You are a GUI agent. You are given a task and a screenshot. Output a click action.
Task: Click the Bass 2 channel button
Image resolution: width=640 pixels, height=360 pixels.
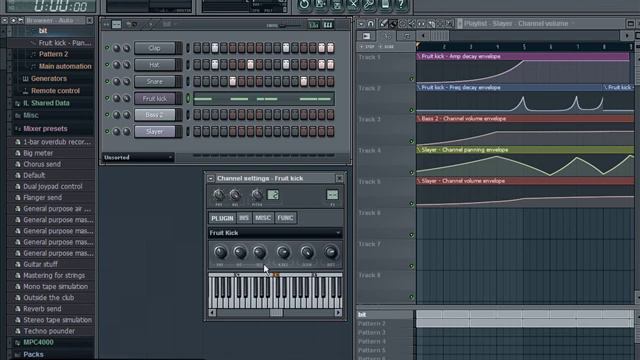click(155, 115)
